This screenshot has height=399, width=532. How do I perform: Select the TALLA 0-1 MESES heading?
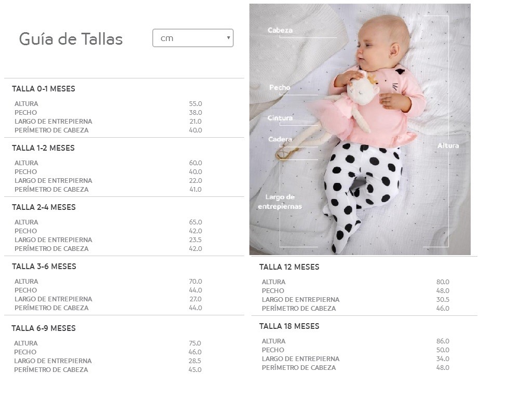(44, 89)
